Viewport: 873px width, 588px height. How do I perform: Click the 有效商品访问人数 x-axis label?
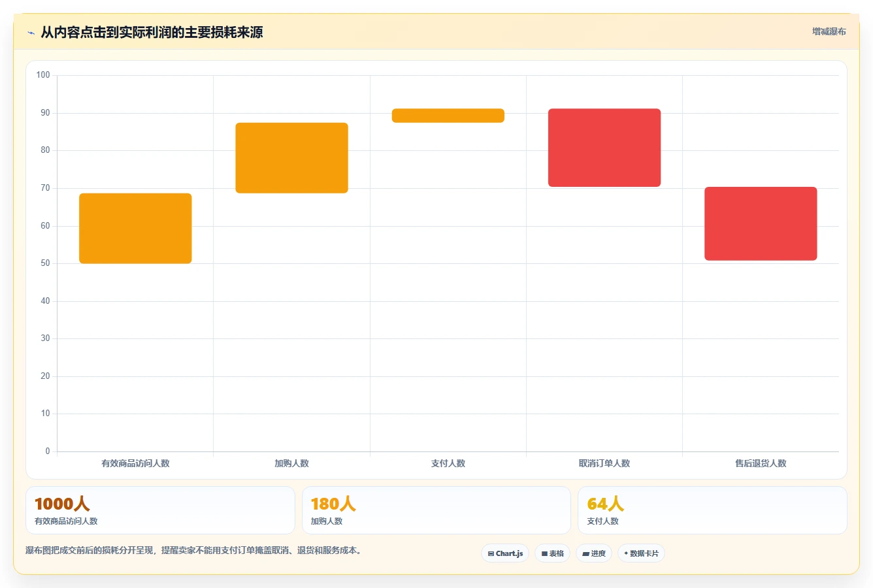coord(135,463)
